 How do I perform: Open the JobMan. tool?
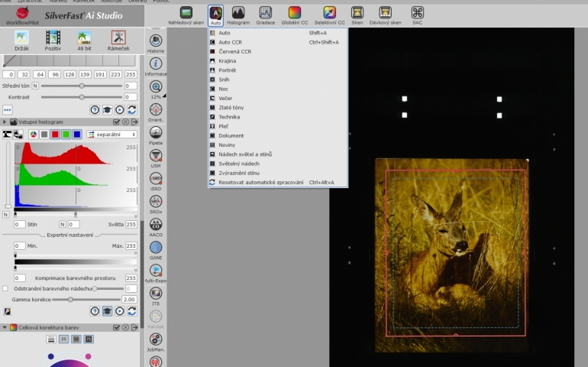tap(156, 339)
